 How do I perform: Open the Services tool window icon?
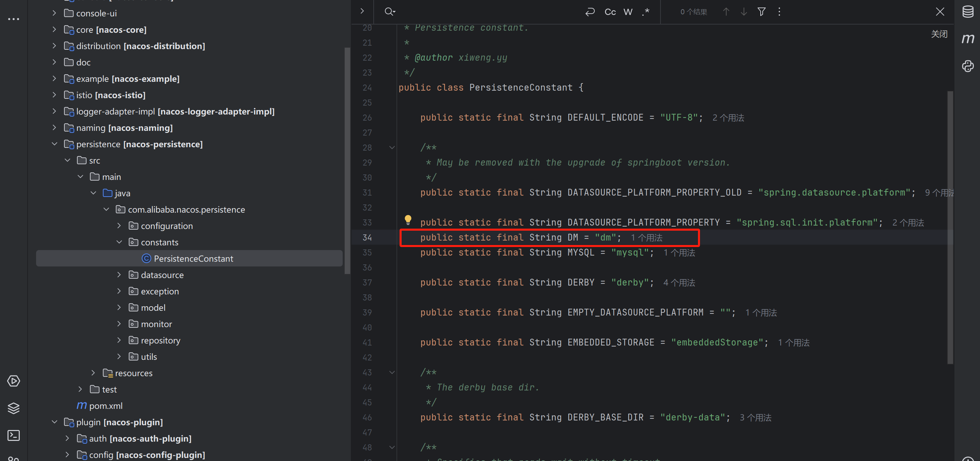(x=14, y=381)
